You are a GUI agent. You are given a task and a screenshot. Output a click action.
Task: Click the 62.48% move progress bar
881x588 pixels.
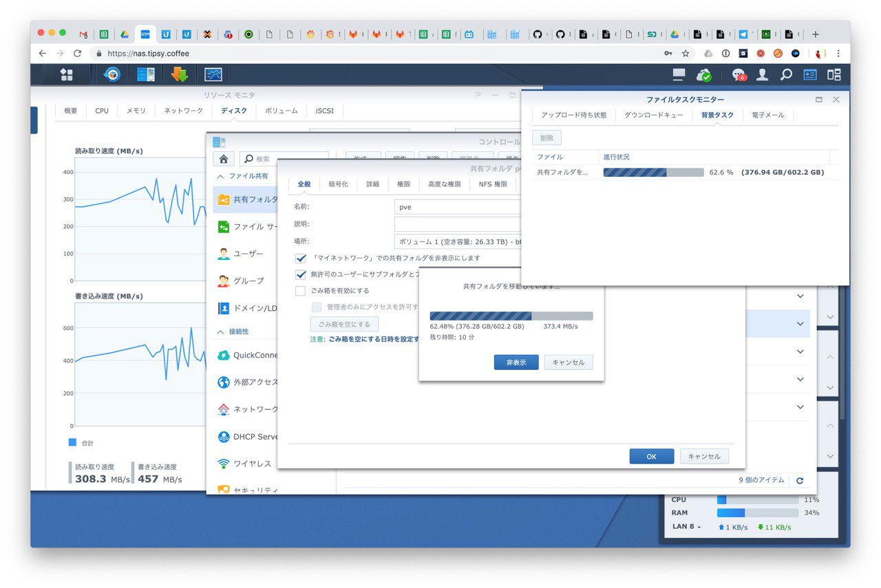point(511,316)
